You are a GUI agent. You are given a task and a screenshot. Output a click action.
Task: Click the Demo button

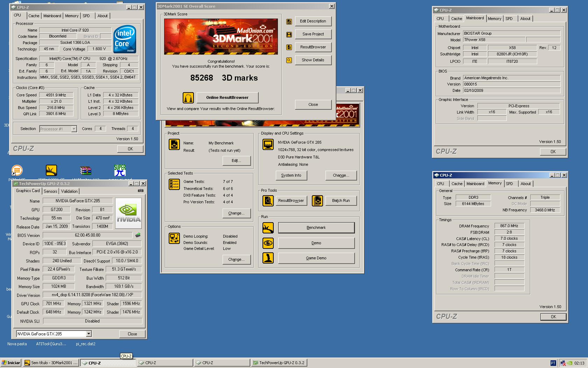click(316, 243)
